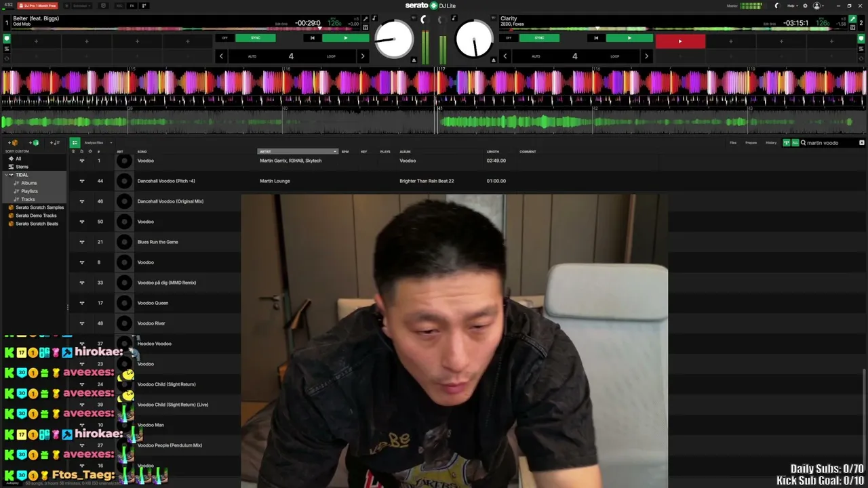This screenshot has height=488, width=868.
Task: Open TIDAL Tracks
Action: coord(28,199)
